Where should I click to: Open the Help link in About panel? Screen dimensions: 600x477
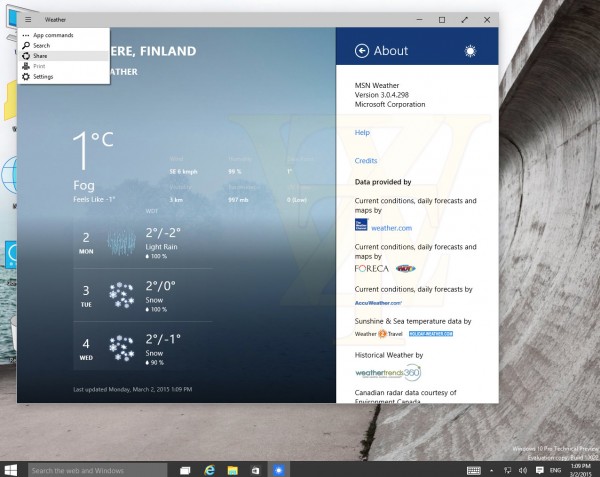tap(362, 132)
